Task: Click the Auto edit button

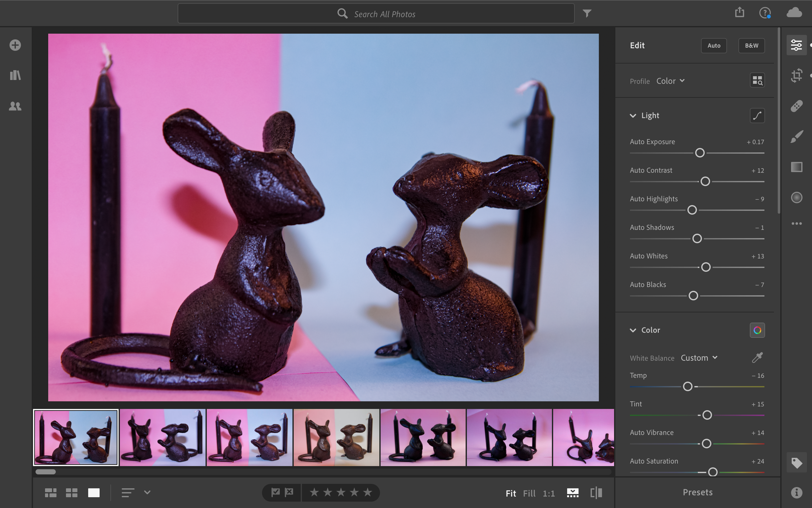Action: [714, 45]
